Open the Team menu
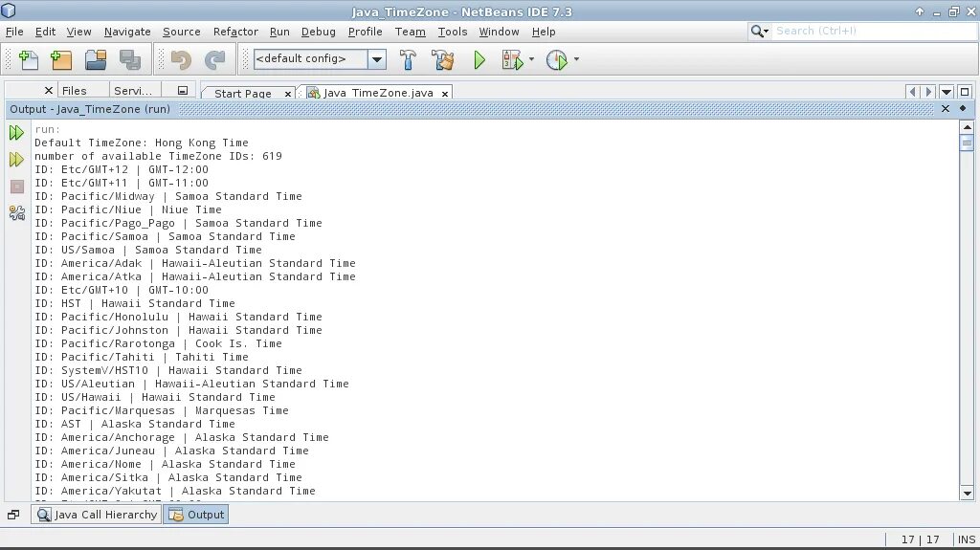The height and width of the screenshot is (550, 980). [x=410, y=32]
